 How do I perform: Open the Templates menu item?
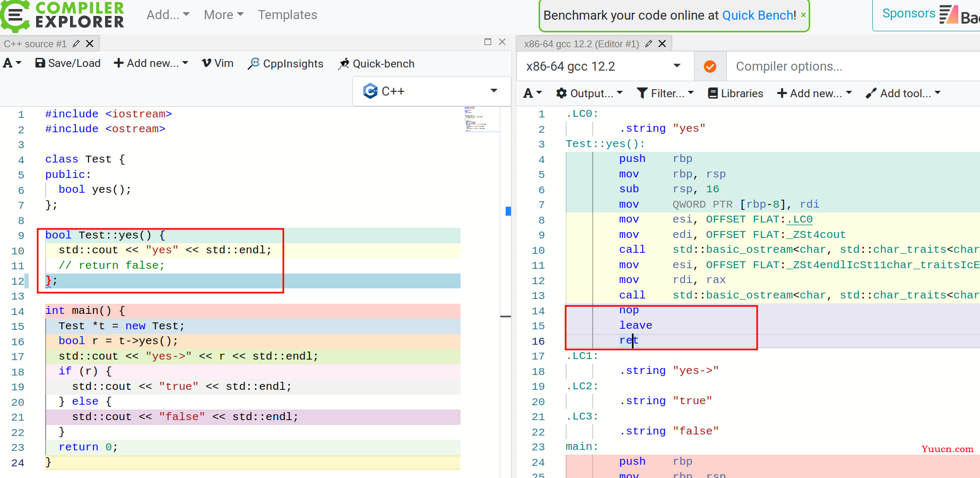coord(288,15)
